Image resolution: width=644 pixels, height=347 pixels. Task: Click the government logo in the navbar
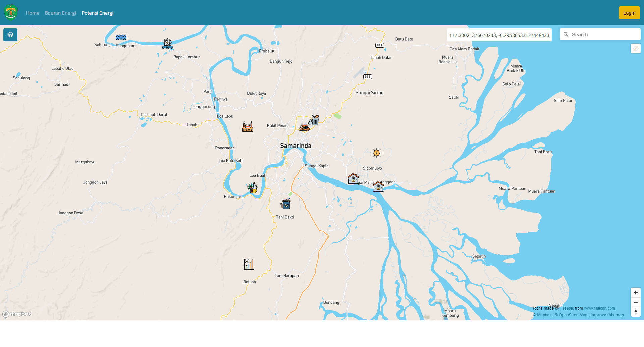pos(11,13)
